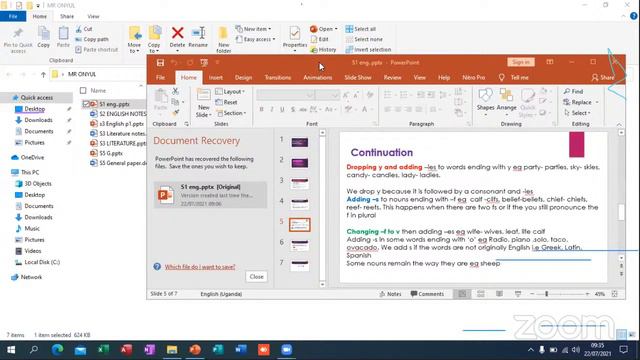Open File Explorer View tab
Viewport: 640px width, 360px height.
pyautogui.click(x=93, y=16)
